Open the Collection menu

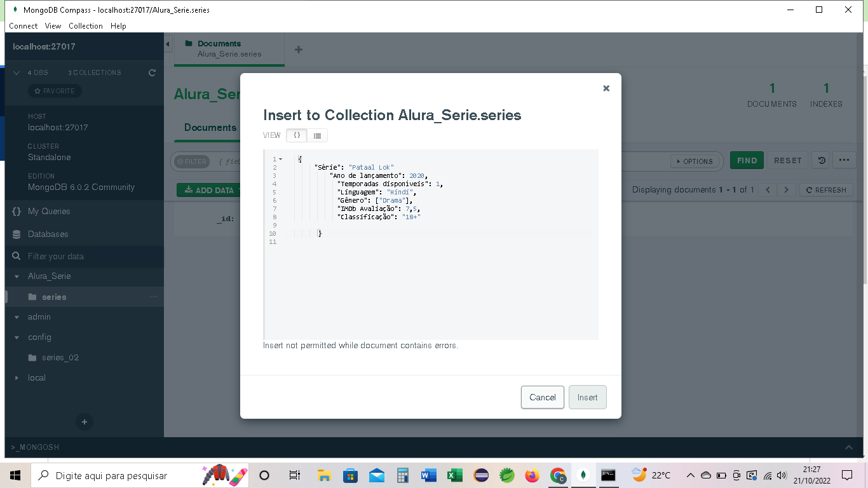(x=86, y=26)
